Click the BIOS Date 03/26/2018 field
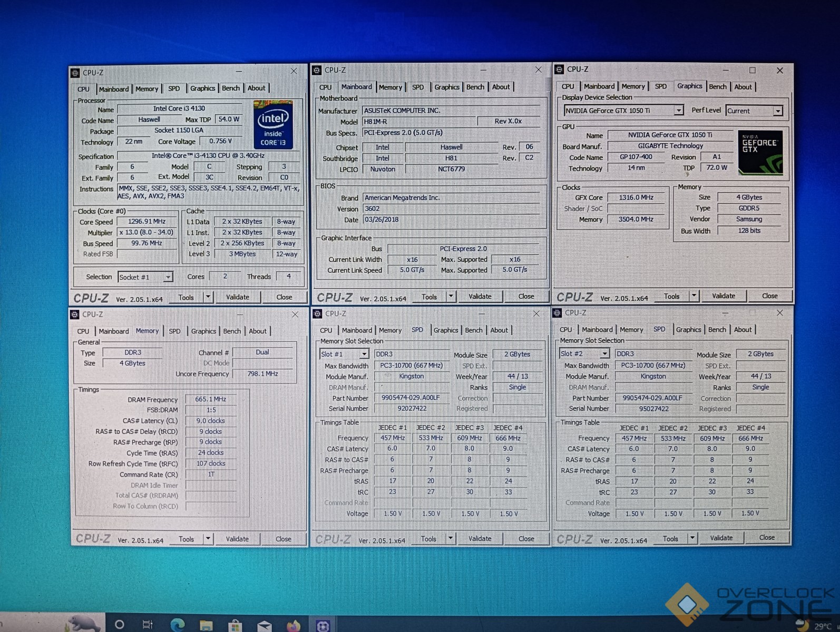 pyautogui.click(x=451, y=220)
